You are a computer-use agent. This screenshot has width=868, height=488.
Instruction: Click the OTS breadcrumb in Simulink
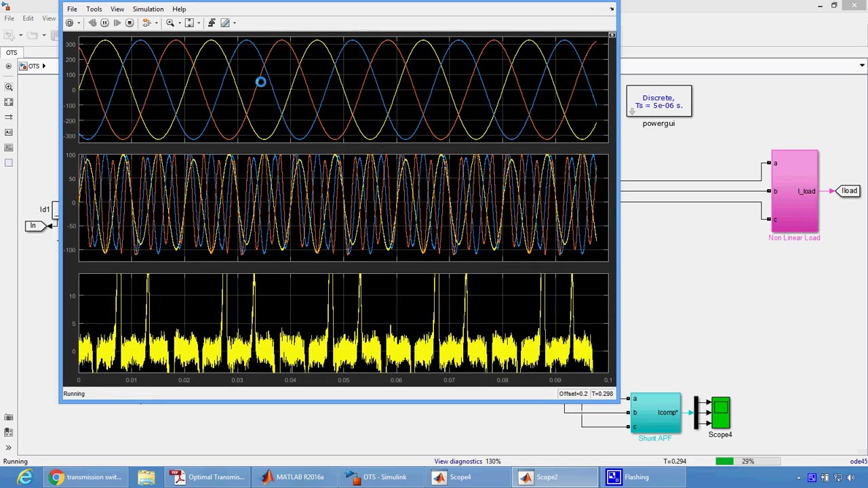pyautogui.click(x=33, y=66)
